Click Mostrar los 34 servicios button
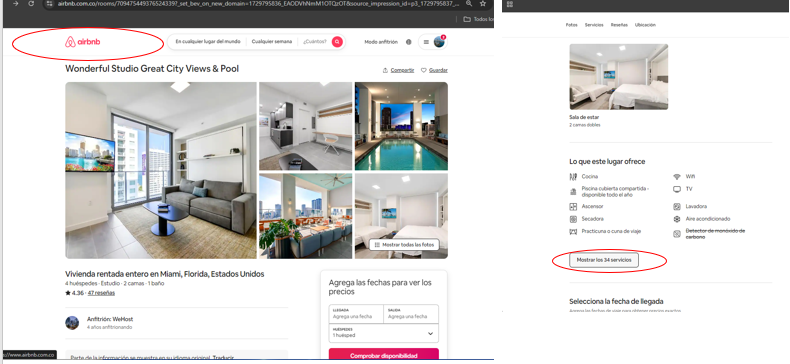The width and height of the screenshot is (790, 364). point(604,260)
